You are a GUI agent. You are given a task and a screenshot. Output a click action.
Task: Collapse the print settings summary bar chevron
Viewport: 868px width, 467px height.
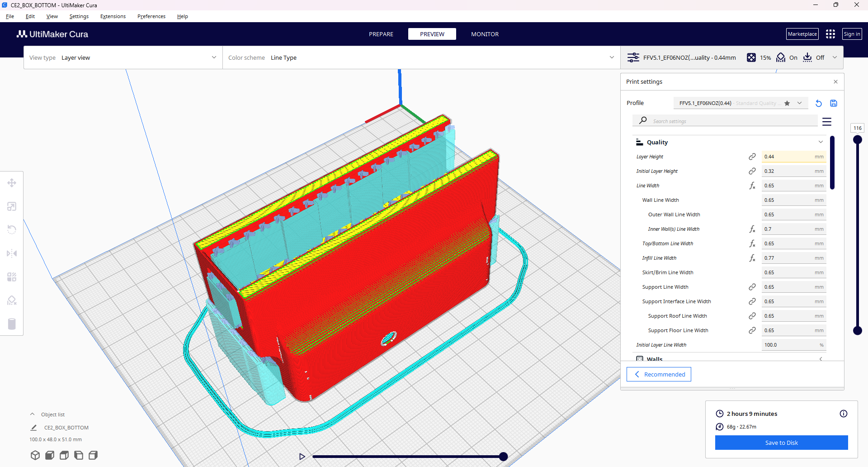point(835,57)
